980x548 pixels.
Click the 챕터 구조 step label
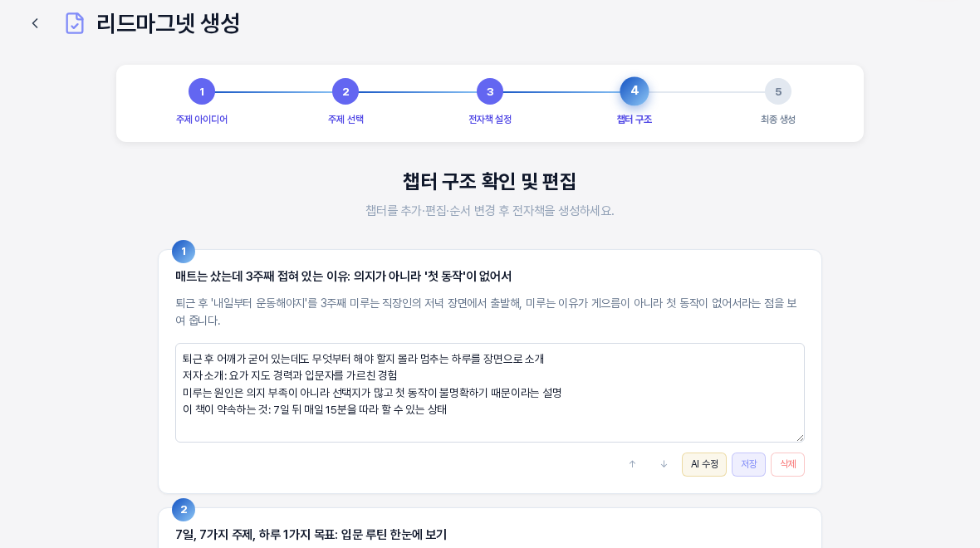pyautogui.click(x=635, y=120)
